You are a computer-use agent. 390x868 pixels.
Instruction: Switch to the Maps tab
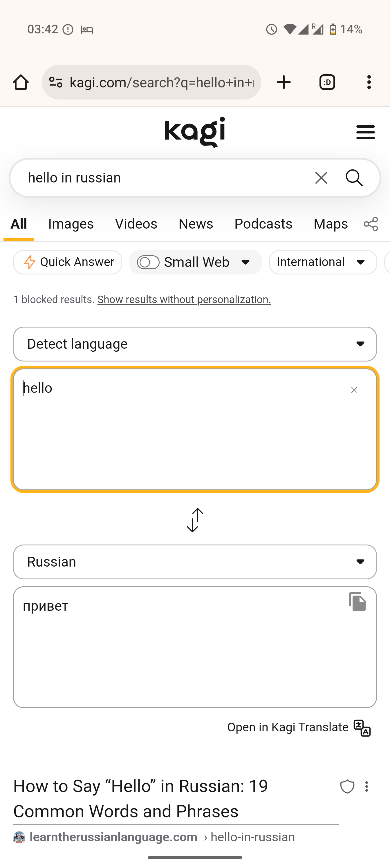click(330, 224)
